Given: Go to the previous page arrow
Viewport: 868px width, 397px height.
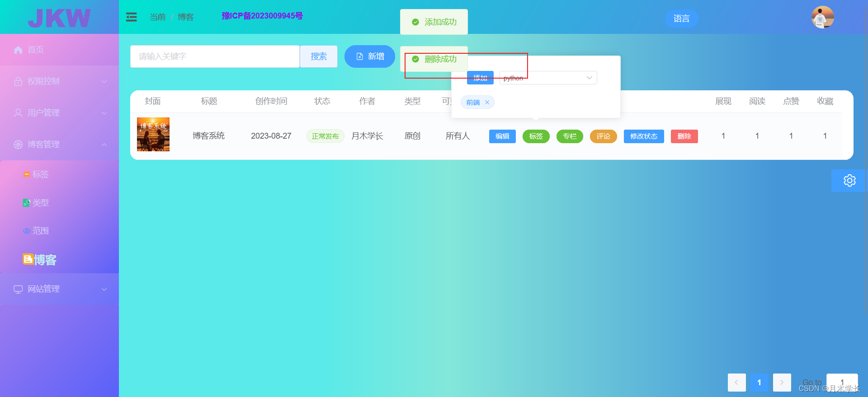Looking at the screenshot, I should 737,383.
